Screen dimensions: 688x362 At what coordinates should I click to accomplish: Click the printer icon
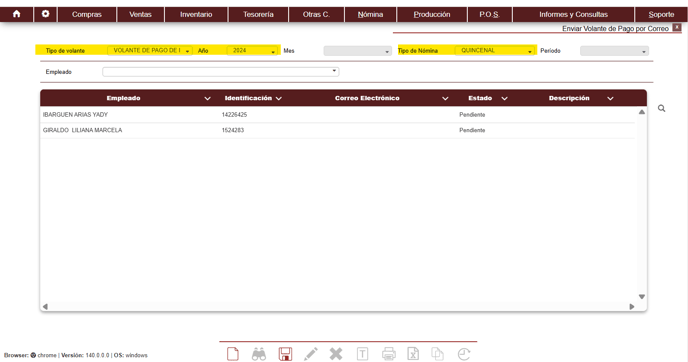[389, 354]
